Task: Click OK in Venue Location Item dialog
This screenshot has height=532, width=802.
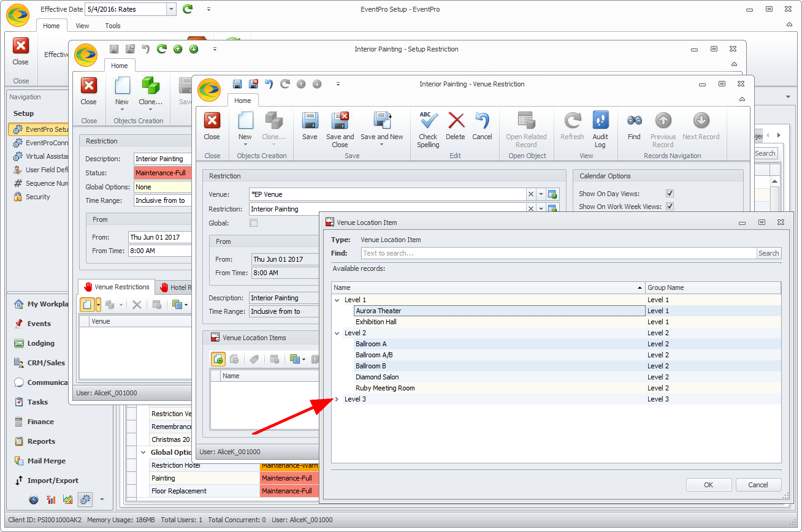Action: click(709, 485)
